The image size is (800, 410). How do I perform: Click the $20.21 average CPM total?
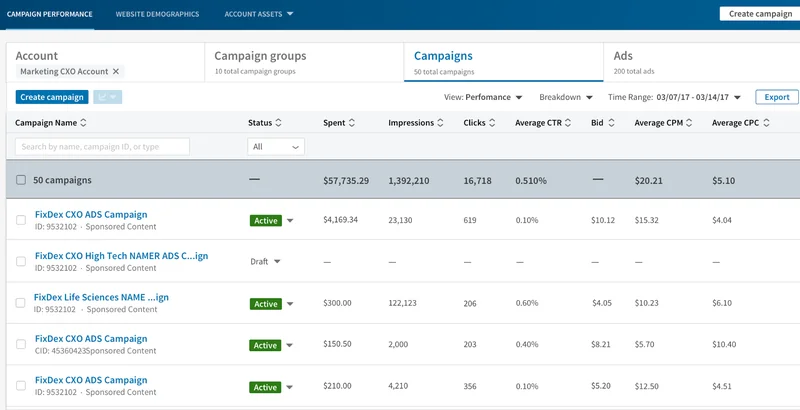[x=648, y=181]
